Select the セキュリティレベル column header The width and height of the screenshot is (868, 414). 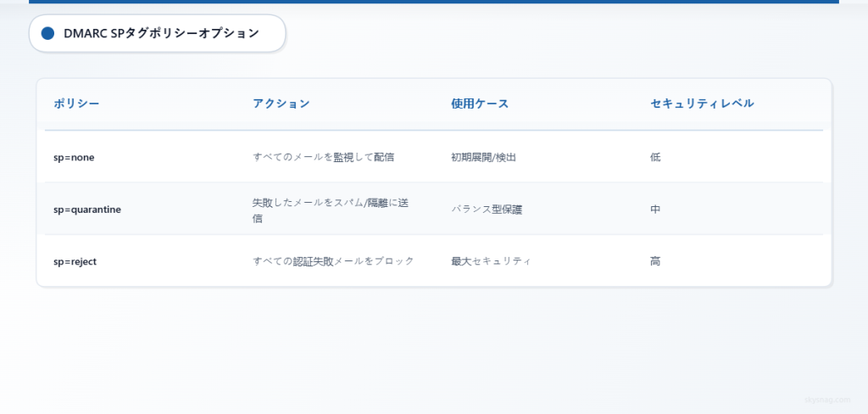[x=702, y=103]
